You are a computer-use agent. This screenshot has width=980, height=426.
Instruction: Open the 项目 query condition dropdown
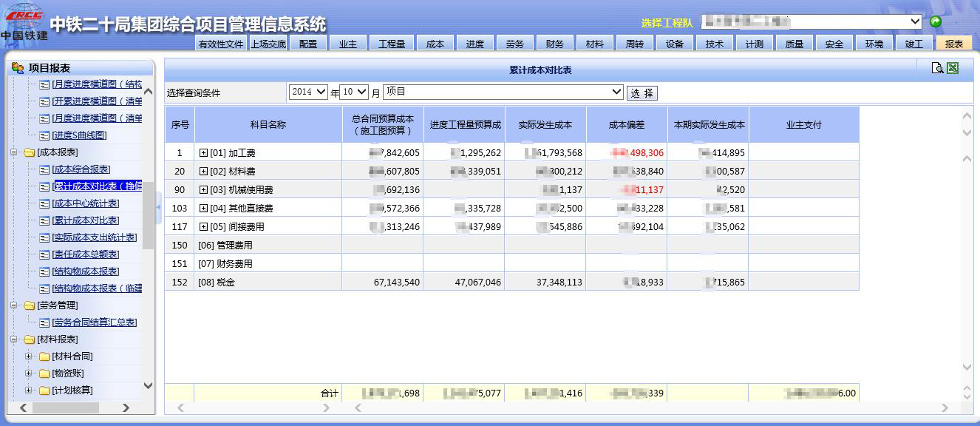tap(503, 92)
